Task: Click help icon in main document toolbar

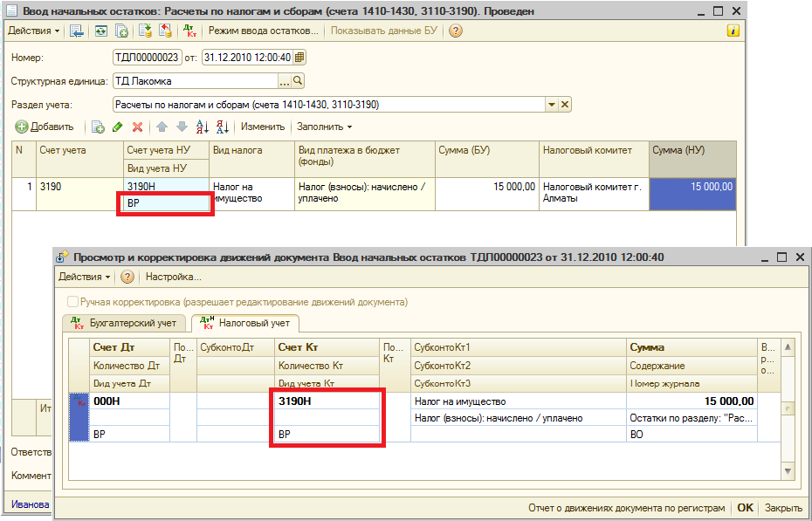Action: (x=455, y=31)
